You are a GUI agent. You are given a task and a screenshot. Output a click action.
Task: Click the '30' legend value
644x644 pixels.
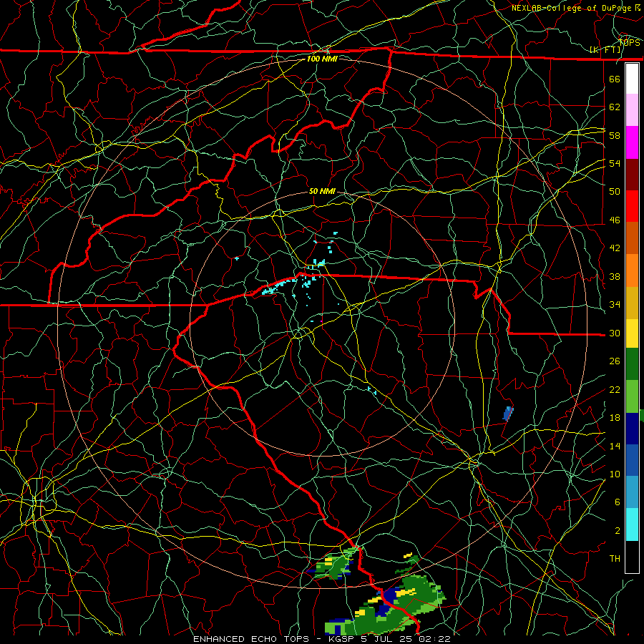coord(615,333)
